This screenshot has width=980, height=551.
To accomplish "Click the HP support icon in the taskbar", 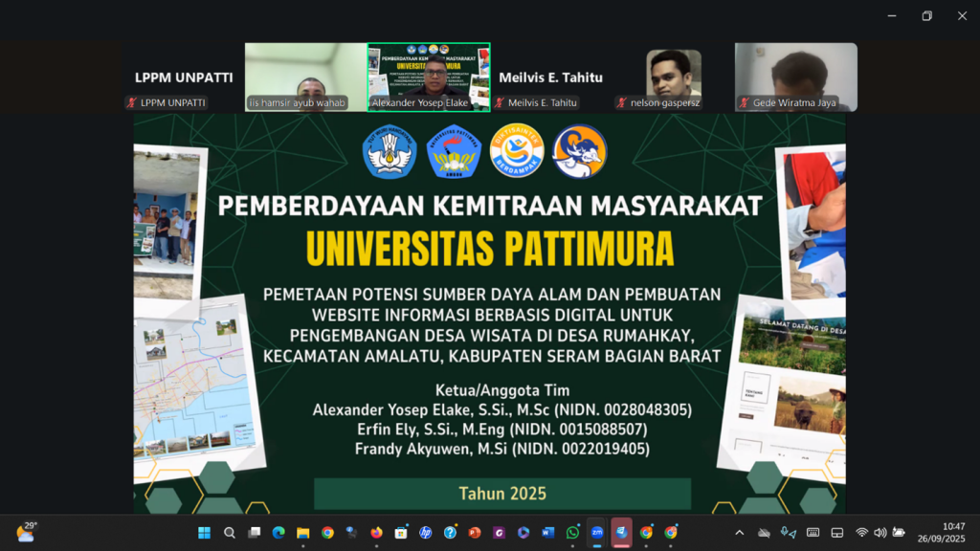I will click(426, 533).
